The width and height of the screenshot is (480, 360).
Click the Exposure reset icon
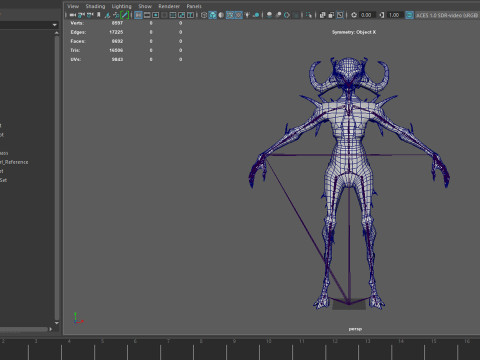[354, 15]
